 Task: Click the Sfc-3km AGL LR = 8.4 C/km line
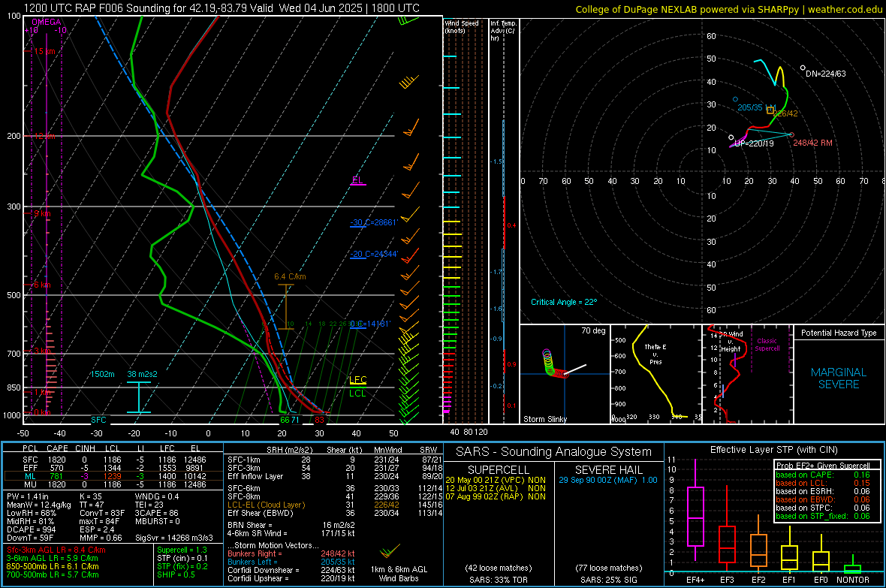(56, 550)
